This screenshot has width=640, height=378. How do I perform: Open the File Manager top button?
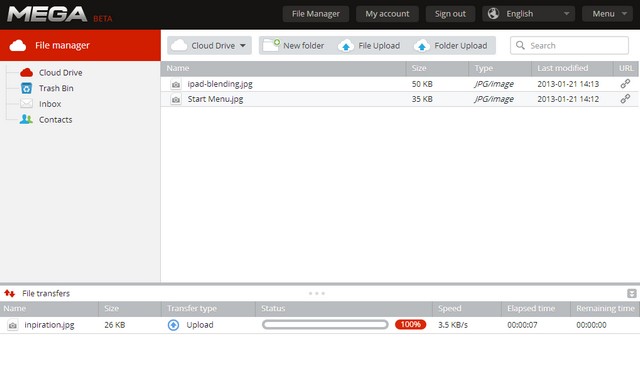[316, 14]
